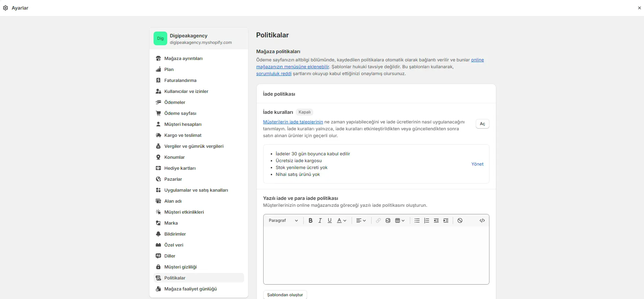
Task: Click the 'Stok yenileme ücreti yok' text
Action: [302, 167]
